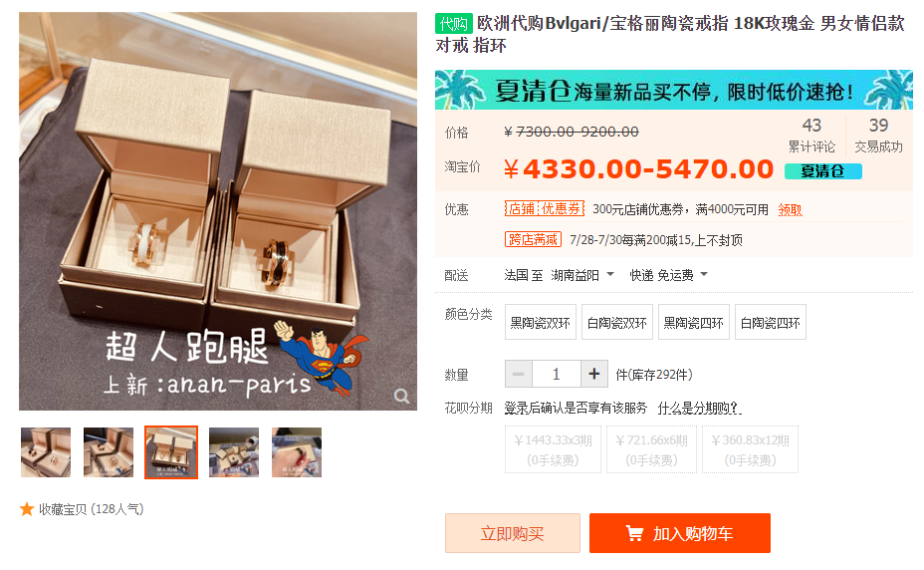The width and height of the screenshot is (924, 570).
Task: Click 立即购买 to buy now
Action: (x=512, y=533)
